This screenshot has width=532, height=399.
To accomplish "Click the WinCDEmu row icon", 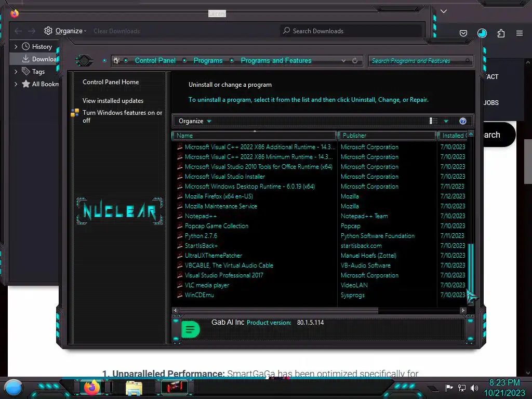I will (x=180, y=295).
